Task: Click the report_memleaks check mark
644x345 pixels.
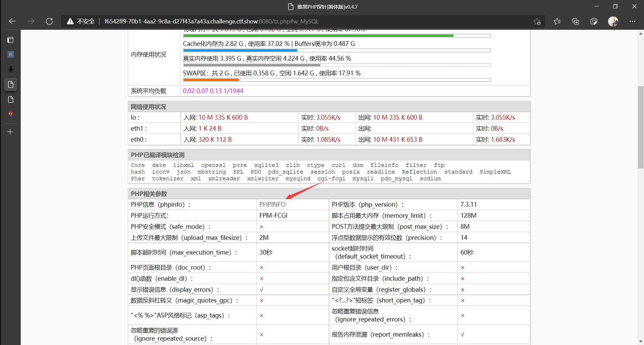Action: point(463,335)
